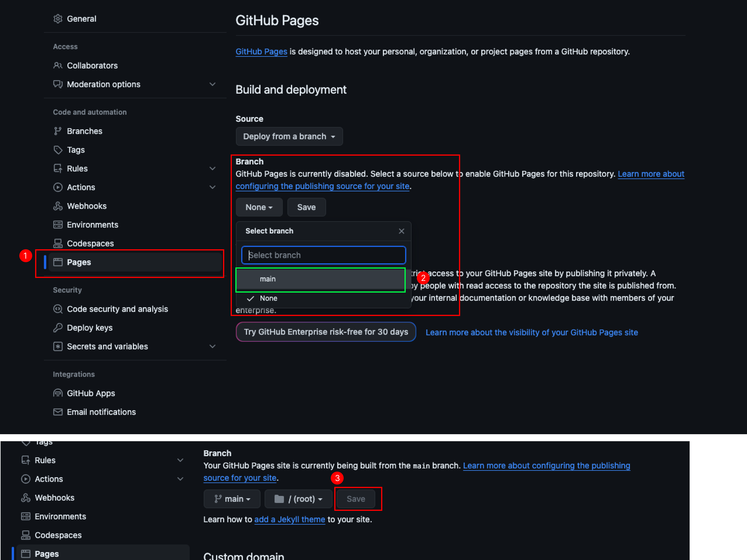This screenshot has height=560, width=747.
Task: Click Try GitHub Enterprise risk-free button
Action: click(x=326, y=332)
